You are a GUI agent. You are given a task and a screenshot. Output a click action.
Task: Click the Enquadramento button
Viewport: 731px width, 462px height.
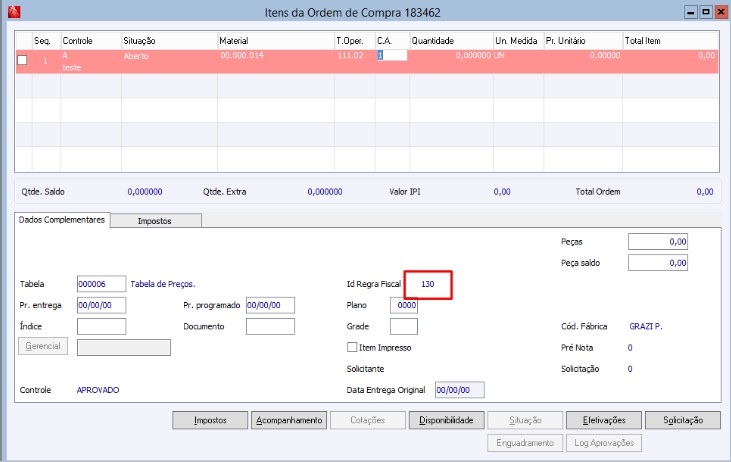pyautogui.click(x=525, y=443)
